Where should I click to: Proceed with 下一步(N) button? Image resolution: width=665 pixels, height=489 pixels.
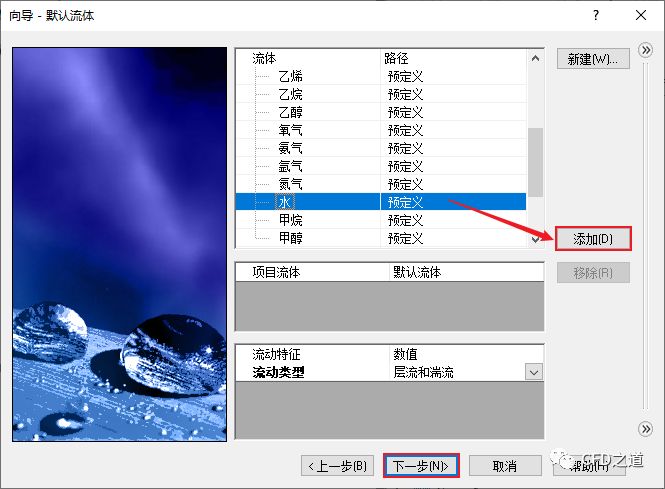pyautogui.click(x=421, y=466)
